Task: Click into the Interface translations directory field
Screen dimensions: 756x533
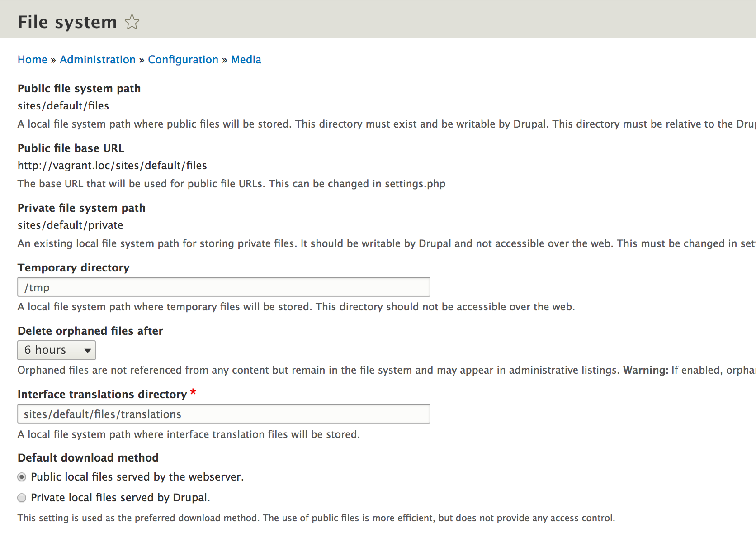Action: (223, 414)
